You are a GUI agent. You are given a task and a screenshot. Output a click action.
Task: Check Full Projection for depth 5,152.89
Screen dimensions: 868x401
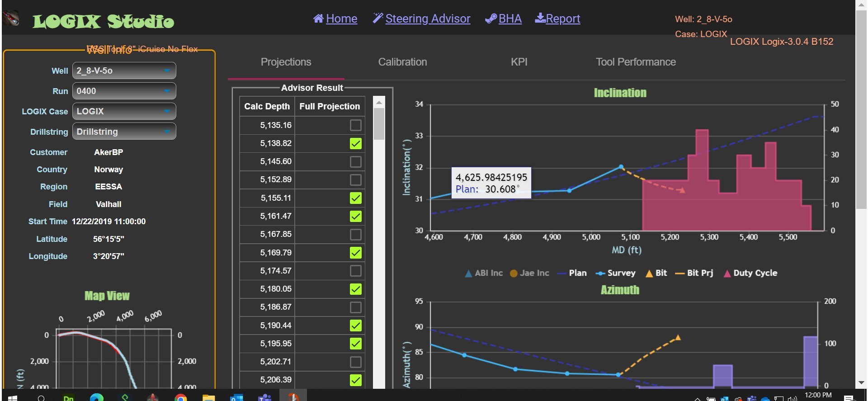coord(356,179)
